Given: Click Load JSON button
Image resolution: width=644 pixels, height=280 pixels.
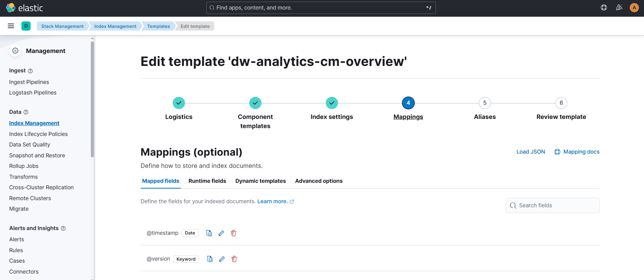Looking at the screenshot, I should 531,152.
